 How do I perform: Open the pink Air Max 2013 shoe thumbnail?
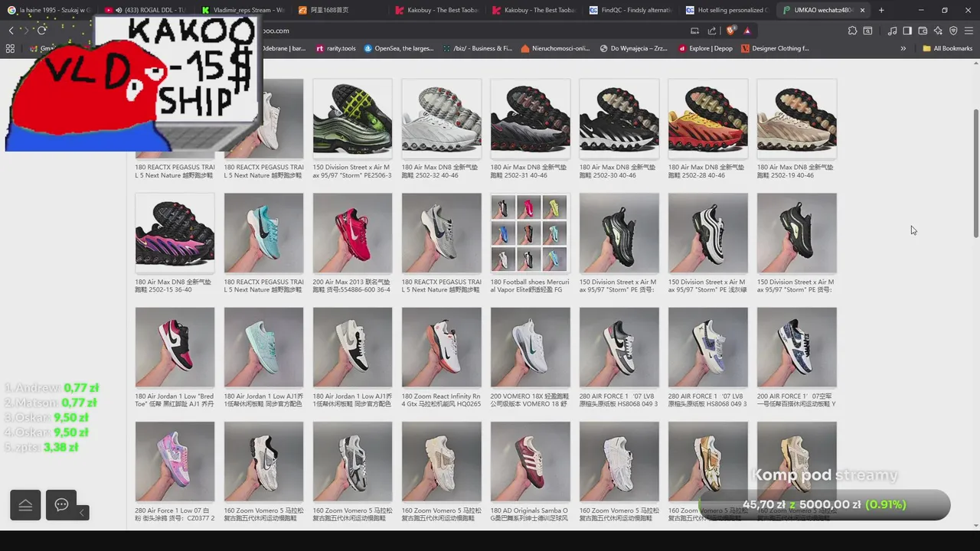(352, 233)
